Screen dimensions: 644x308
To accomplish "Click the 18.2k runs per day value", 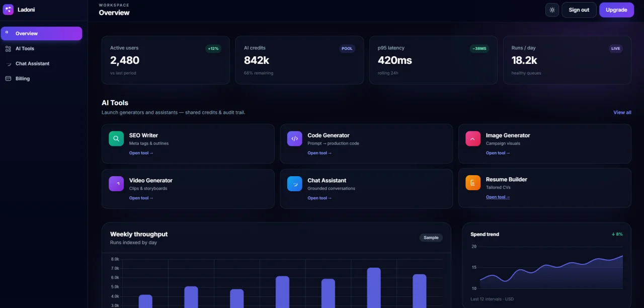I will click(524, 60).
